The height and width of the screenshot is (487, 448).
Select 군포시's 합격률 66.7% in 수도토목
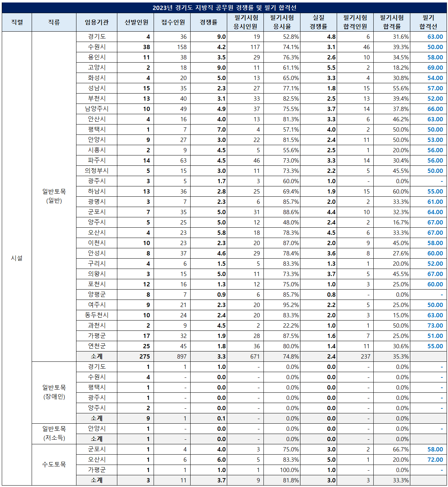(401, 449)
